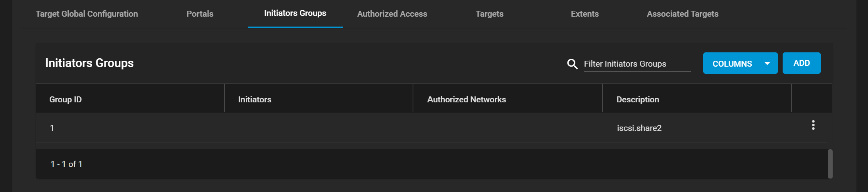Switch to the Target Global Configuration tab
868x192 pixels.
pyautogui.click(x=87, y=14)
